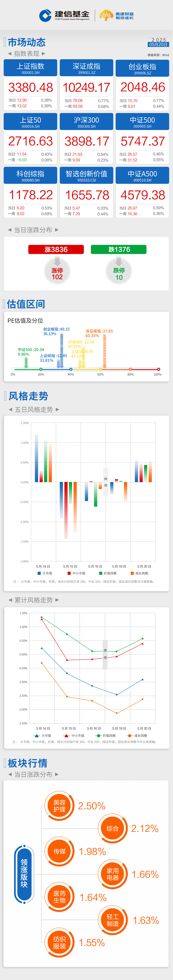173x980 pixels.
Task: Open the 上证指数 000001.SH card header
Action: pyautogui.click(x=30, y=68)
